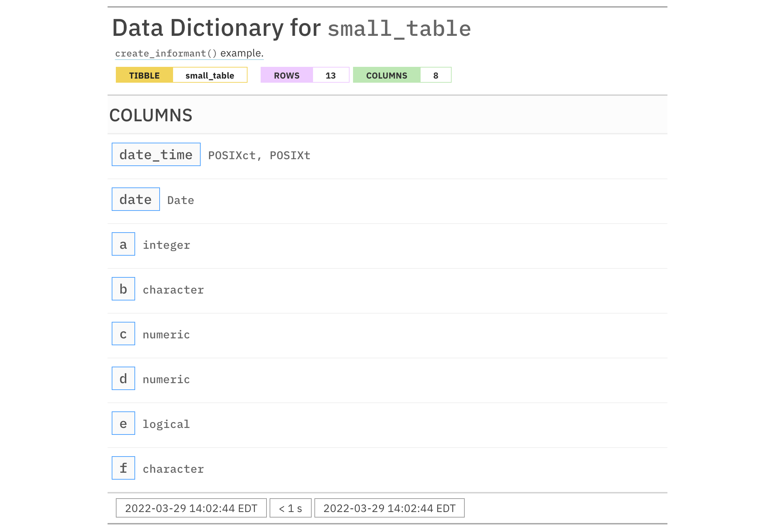Screen dimensions: 775x532
Task: Click the yellow TIBBLE badge
Action: (144, 75)
